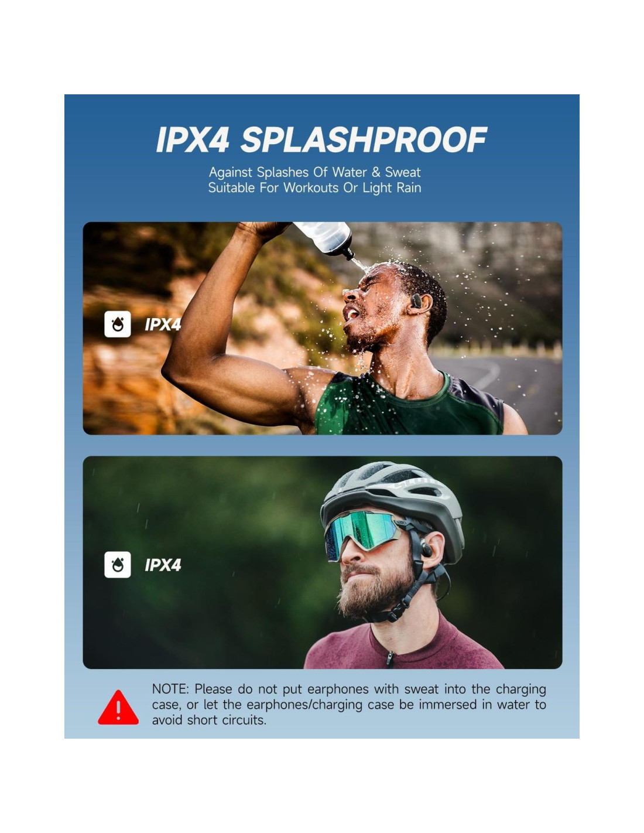Click the water drop icon in the runner photo
This screenshot has height=833, width=644.
tap(118, 324)
